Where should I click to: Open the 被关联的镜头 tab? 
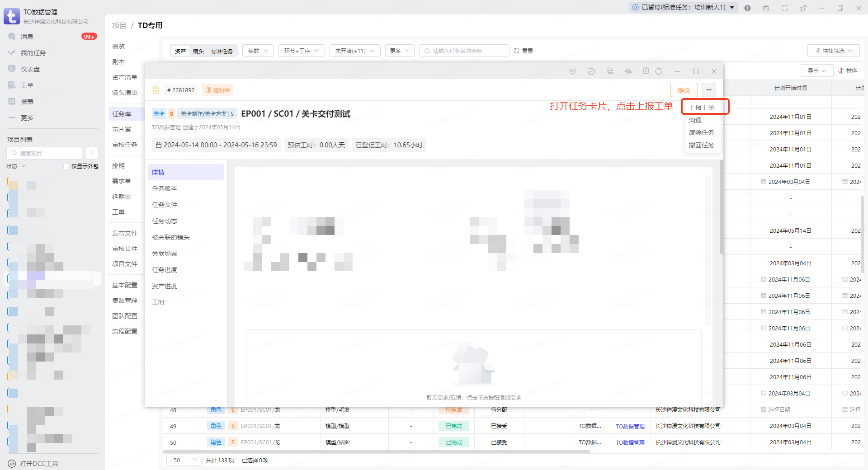(186, 237)
